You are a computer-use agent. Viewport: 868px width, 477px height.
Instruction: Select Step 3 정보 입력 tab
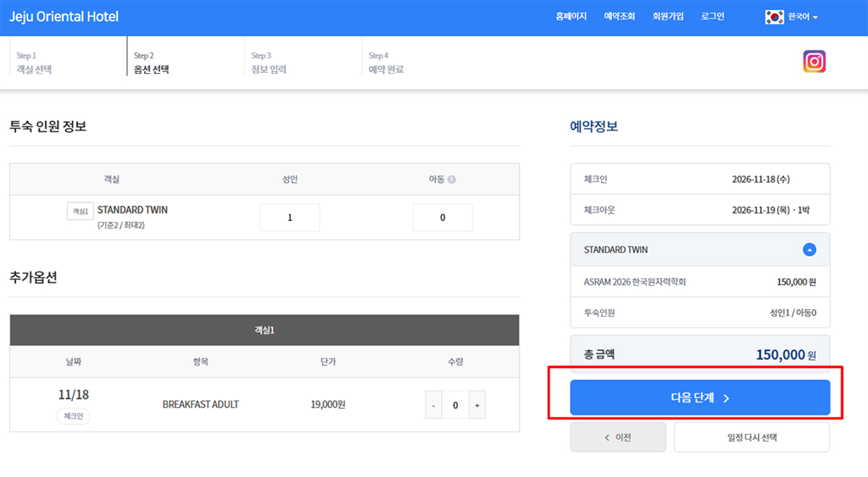pyautogui.click(x=268, y=63)
